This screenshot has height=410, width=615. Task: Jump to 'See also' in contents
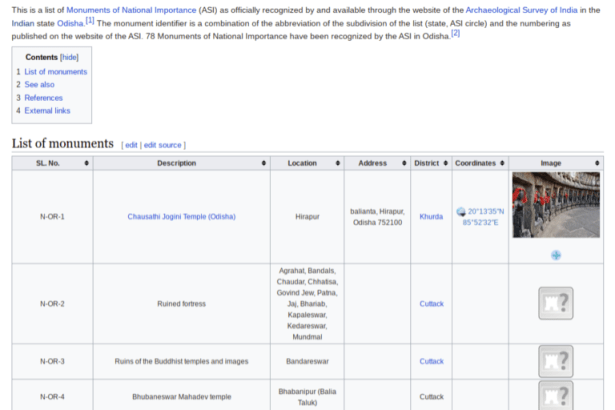(41, 85)
